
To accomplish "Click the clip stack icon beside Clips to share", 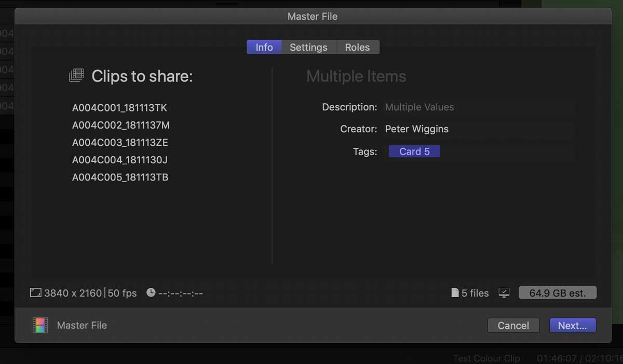I will [76, 76].
